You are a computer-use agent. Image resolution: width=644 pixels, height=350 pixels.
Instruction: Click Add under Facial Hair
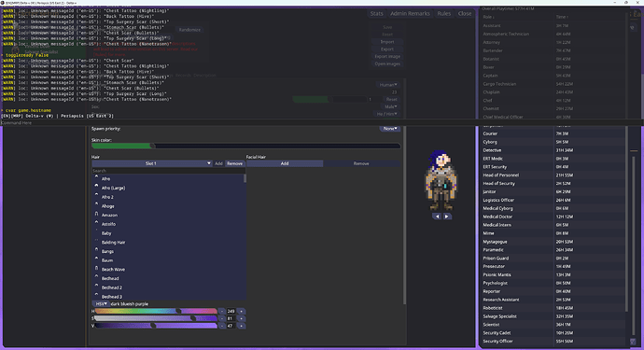click(x=285, y=163)
